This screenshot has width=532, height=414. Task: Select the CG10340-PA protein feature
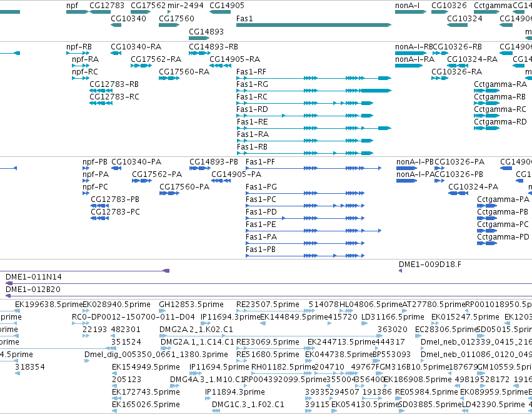coord(116,168)
